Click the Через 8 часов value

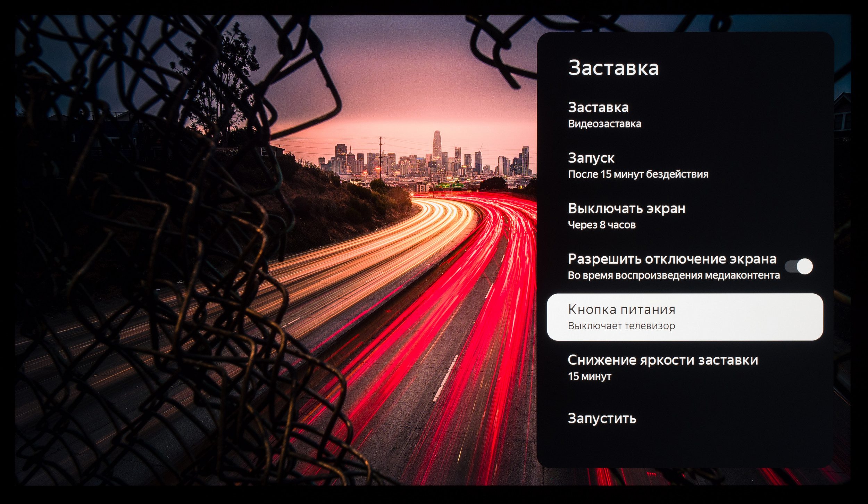coord(601,225)
